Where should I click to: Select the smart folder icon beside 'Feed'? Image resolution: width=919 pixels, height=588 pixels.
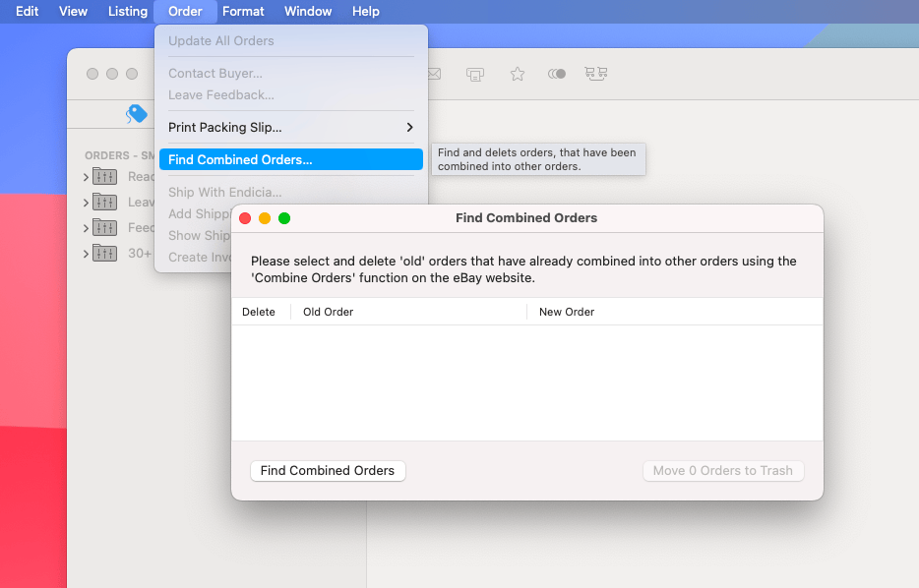point(104,228)
